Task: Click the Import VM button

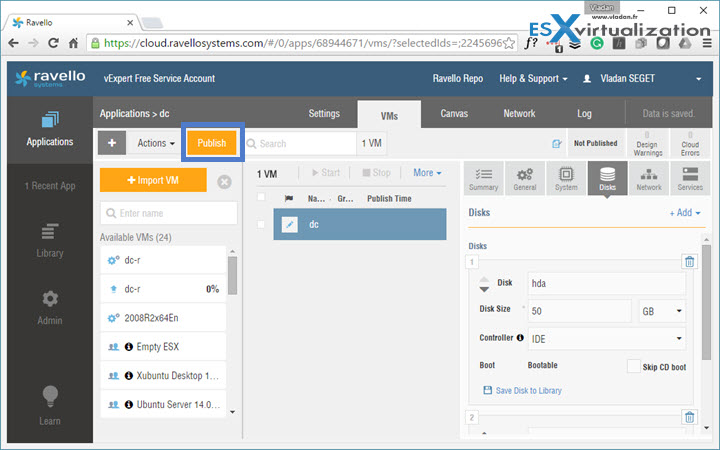Action: 153,180
